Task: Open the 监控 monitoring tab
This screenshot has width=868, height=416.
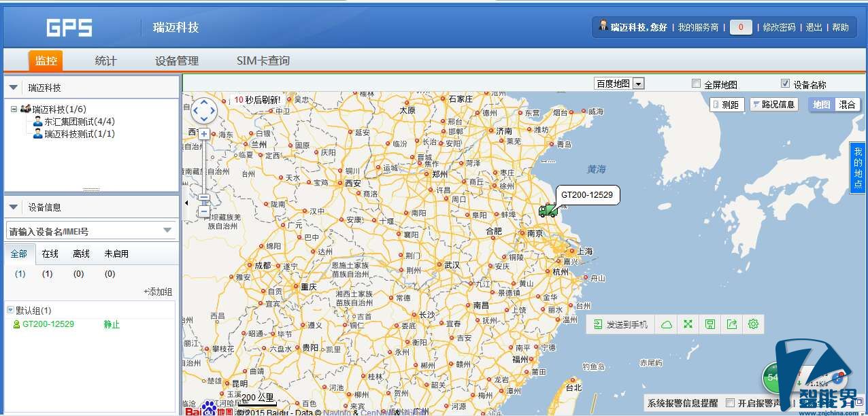Action: [x=46, y=60]
